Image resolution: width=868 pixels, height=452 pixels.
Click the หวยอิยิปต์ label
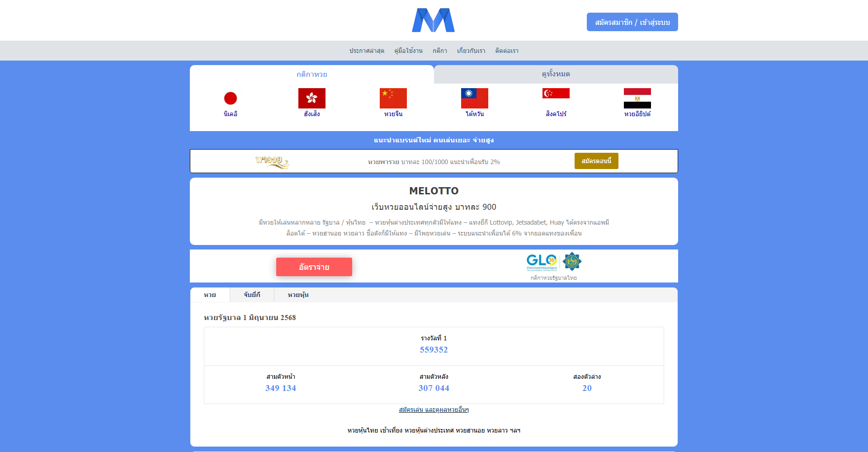pos(637,114)
